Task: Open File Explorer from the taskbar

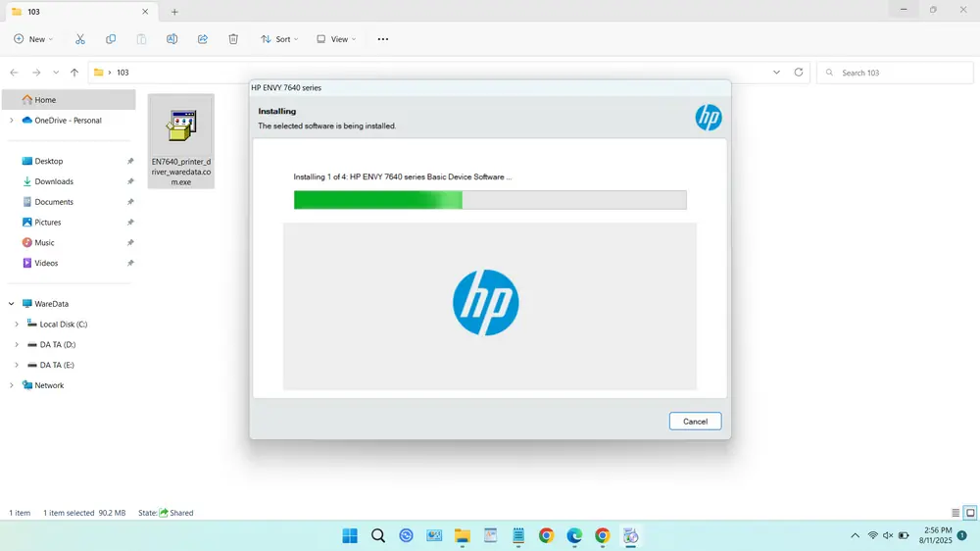Action: pyautogui.click(x=463, y=535)
